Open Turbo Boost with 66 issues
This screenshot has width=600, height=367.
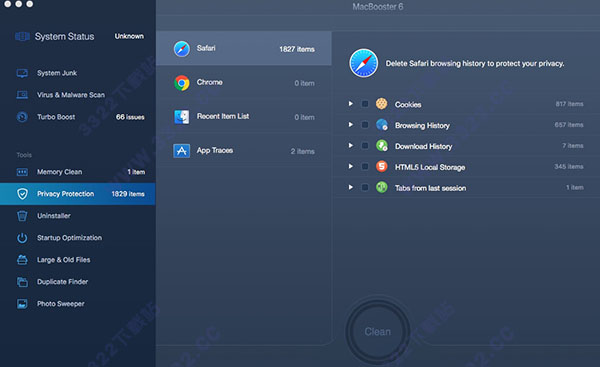click(x=78, y=117)
